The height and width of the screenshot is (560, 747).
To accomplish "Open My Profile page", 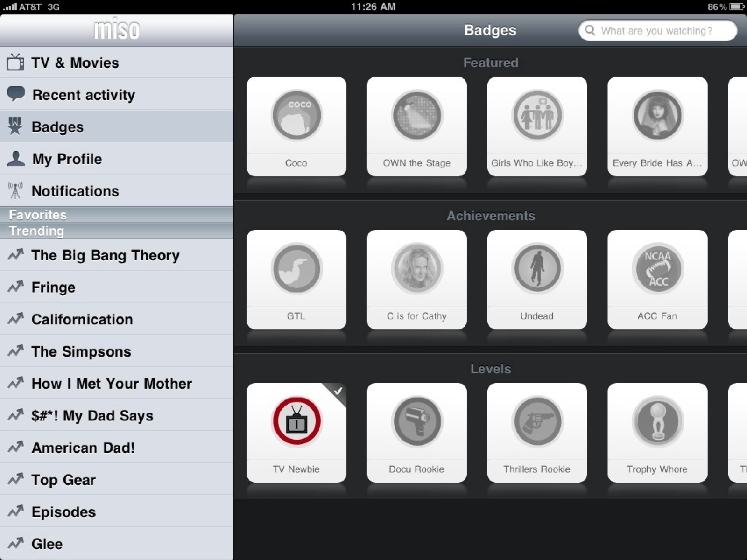I will pyautogui.click(x=117, y=159).
